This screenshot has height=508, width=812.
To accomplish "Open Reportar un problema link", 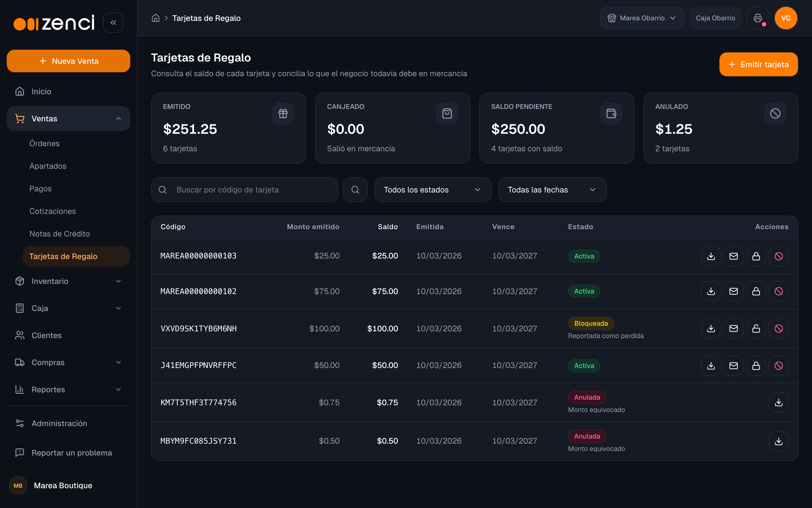I will 69,453.
